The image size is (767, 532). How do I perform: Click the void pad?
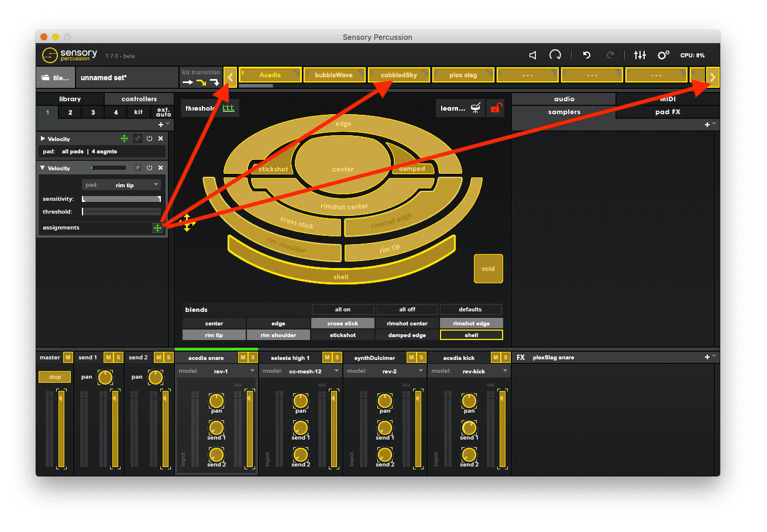pyautogui.click(x=488, y=269)
